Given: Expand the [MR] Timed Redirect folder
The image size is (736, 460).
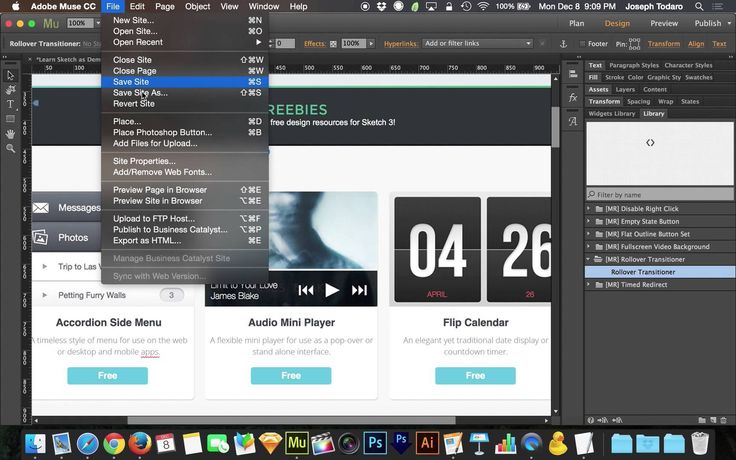Looking at the screenshot, I should (589, 284).
